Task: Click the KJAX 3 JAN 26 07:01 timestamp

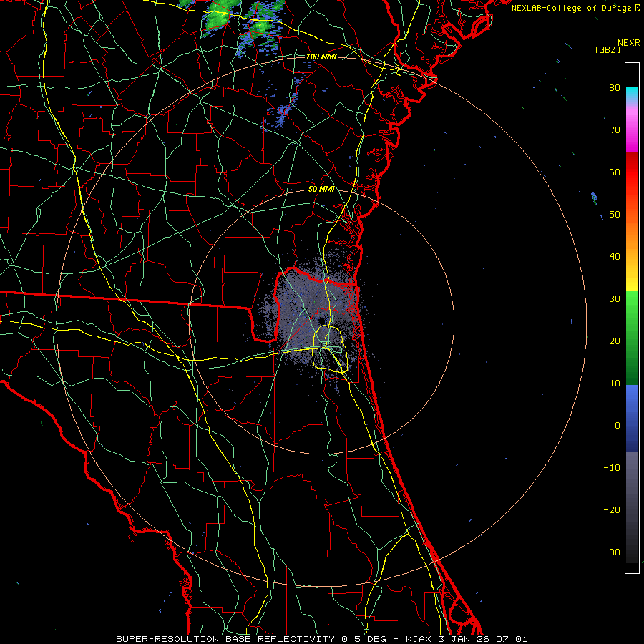Action: click(467, 639)
